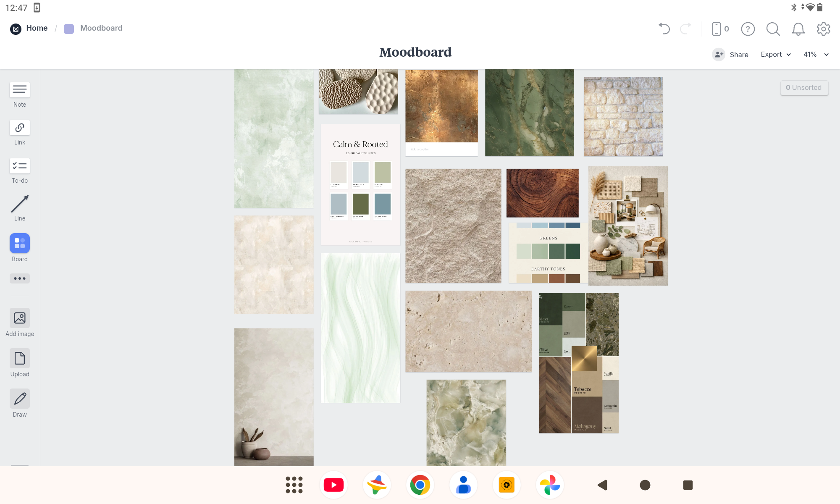Open the 41% zoom level dropdown
The height and width of the screenshot is (504, 840).
pos(815,55)
